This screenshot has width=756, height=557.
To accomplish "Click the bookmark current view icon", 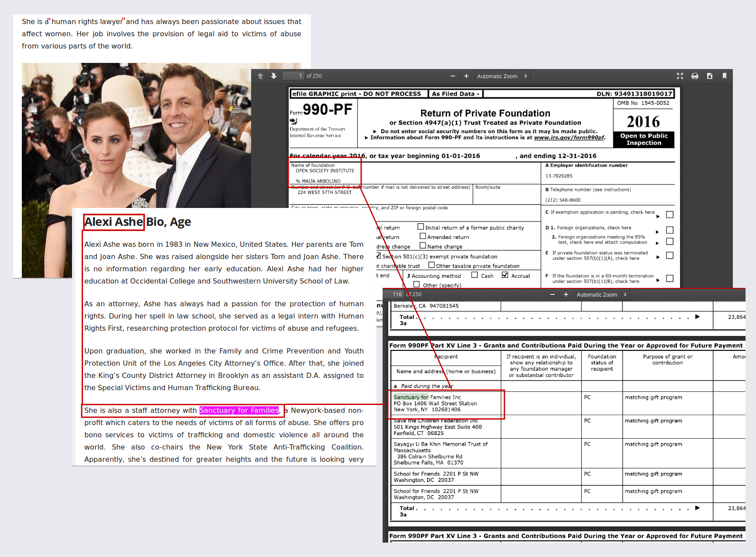I will point(725,76).
